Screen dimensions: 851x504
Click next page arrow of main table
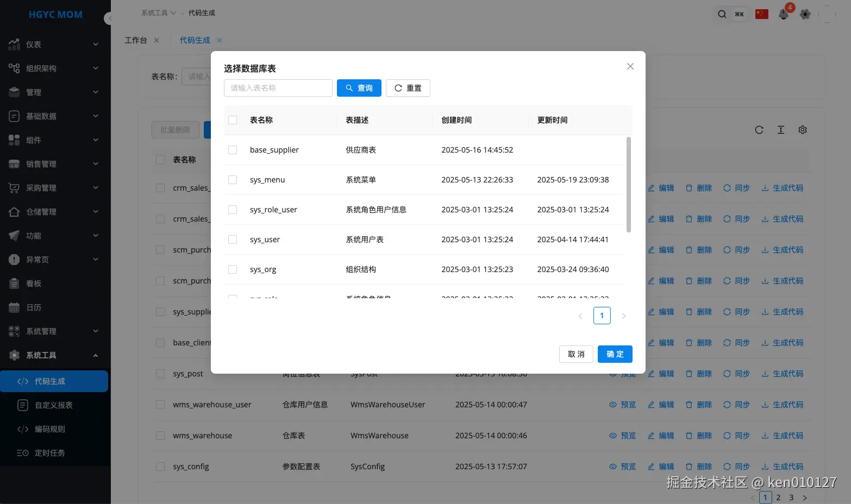[805, 497]
